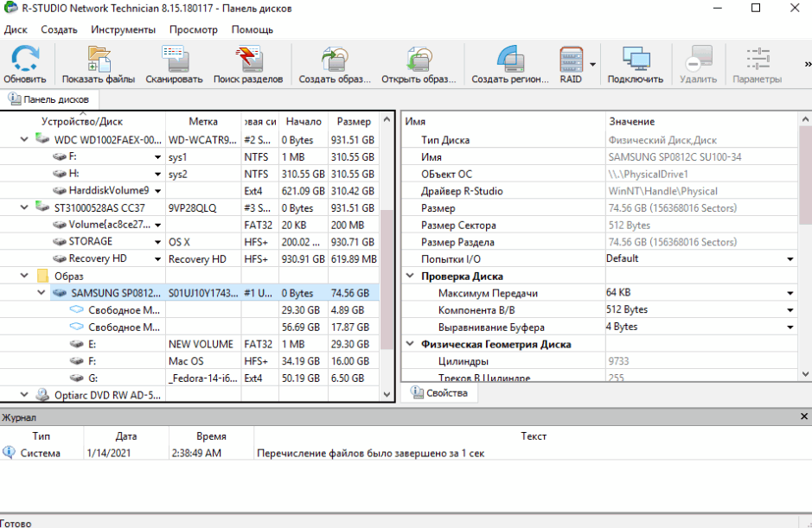Collapse the ST31000528AS disk tree
812x528 pixels.
tap(24, 207)
